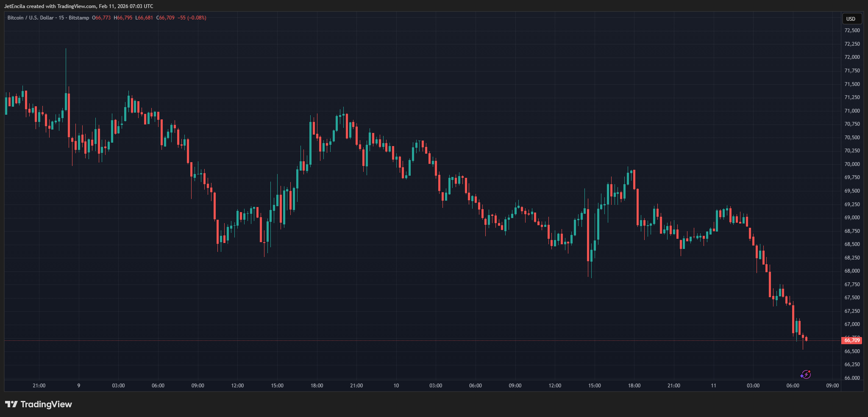Image resolution: width=868 pixels, height=417 pixels.
Task: Click the JetEncila created with TradingView.com caption
Action: (x=78, y=6)
